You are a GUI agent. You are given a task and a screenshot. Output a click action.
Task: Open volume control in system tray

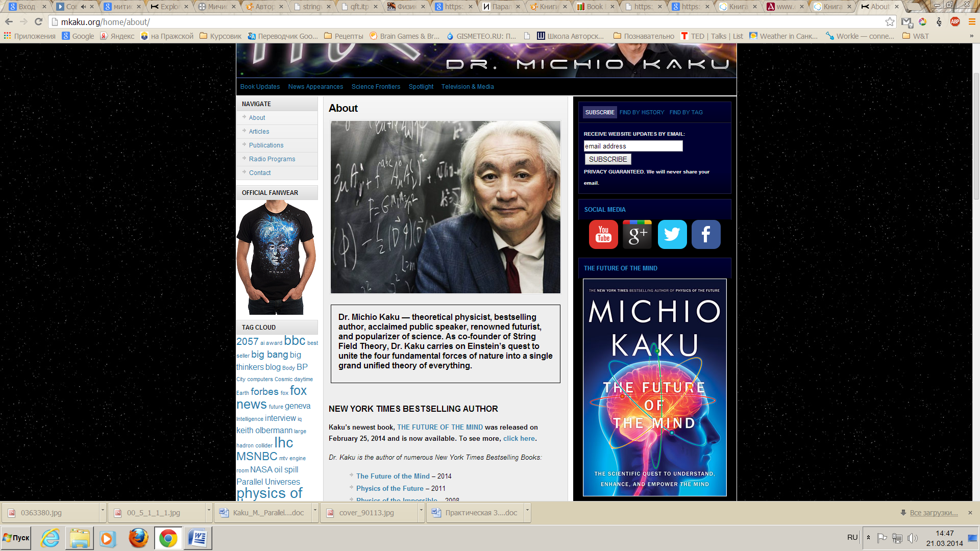[913, 538]
